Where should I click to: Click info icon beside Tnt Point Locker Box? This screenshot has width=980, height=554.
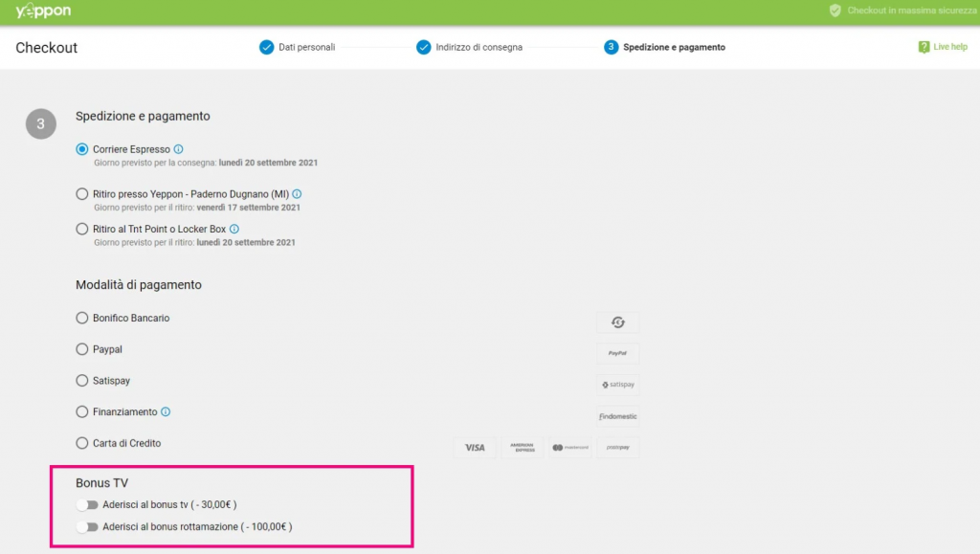(x=234, y=230)
